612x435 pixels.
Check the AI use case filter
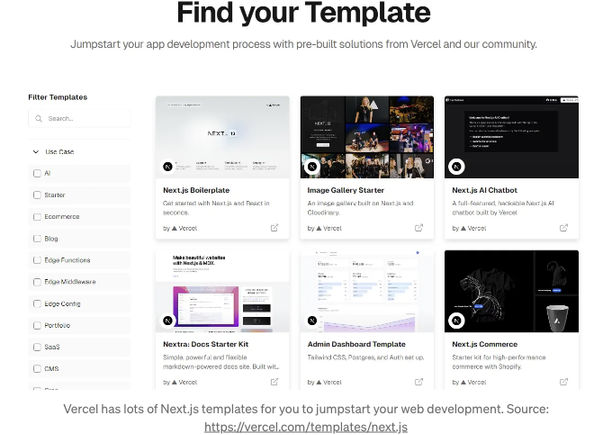[37, 173]
